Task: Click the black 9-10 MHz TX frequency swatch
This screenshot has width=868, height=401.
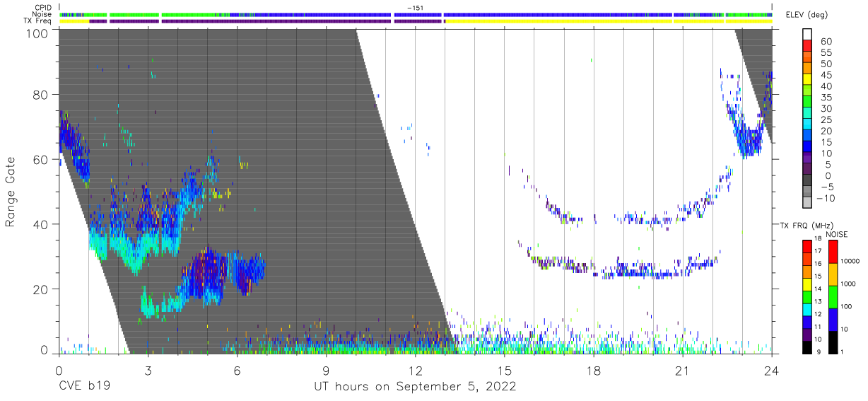Action: point(807,347)
